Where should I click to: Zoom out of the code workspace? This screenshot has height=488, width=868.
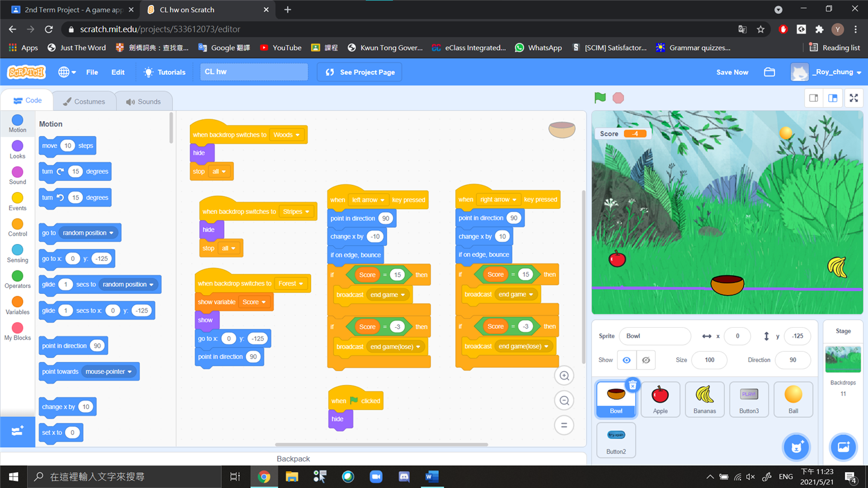[x=564, y=401]
